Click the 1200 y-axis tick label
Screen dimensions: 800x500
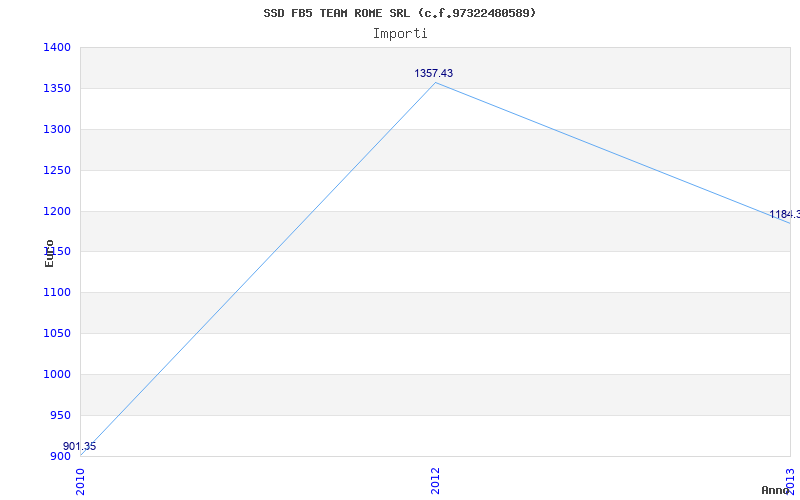[x=57, y=211]
